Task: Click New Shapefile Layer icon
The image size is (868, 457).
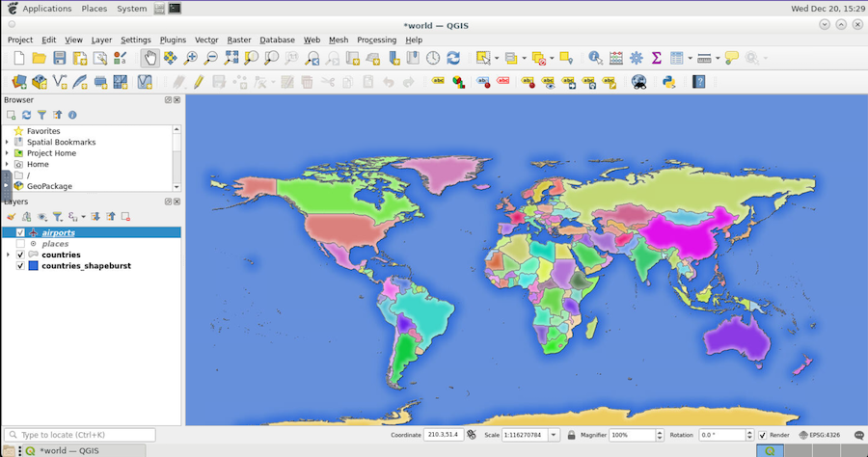Action: pyautogui.click(x=59, y=82)
